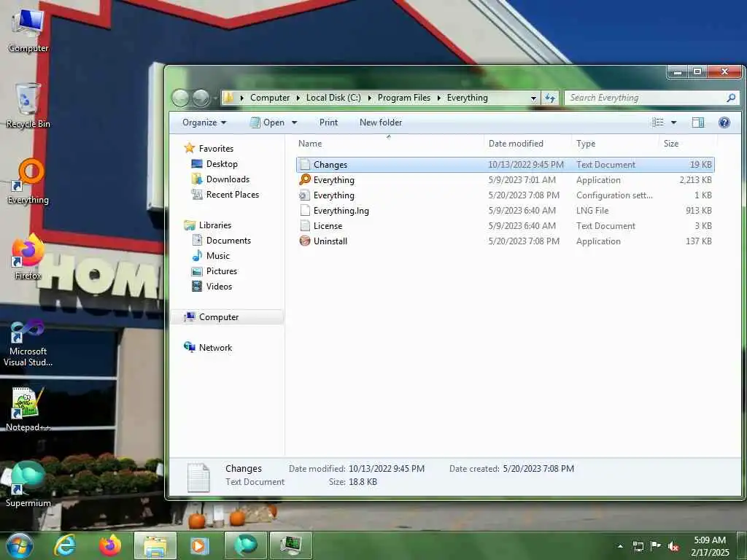Select Libraries in the navigation pane
The width and height of the screenshot is (747, 560).
click(215, 225)
